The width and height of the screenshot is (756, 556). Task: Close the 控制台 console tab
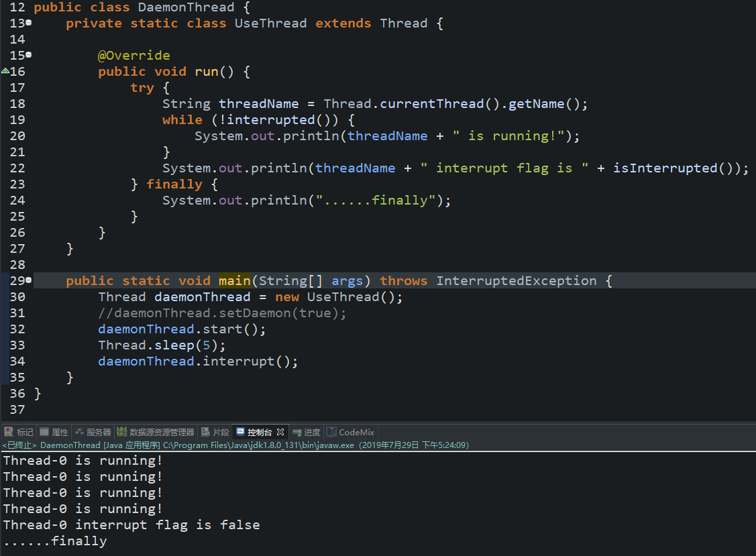(x=280, y=432)
